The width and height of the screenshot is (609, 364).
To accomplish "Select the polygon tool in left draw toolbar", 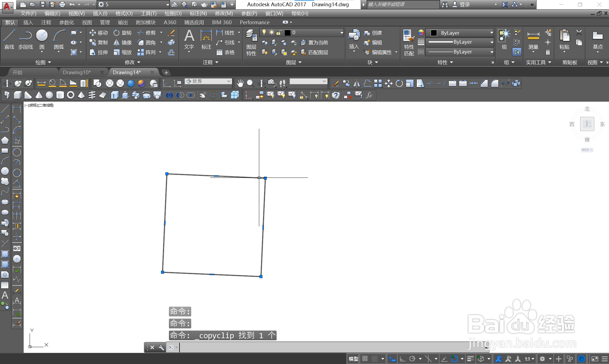I will pyautogui.click(x=5, y=140).
